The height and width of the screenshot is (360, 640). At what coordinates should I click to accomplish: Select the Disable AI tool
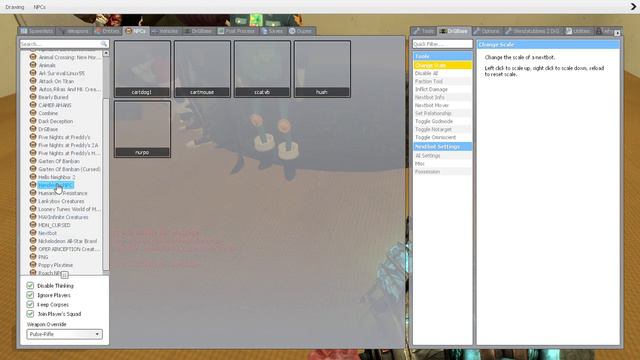tap(442, 73)
